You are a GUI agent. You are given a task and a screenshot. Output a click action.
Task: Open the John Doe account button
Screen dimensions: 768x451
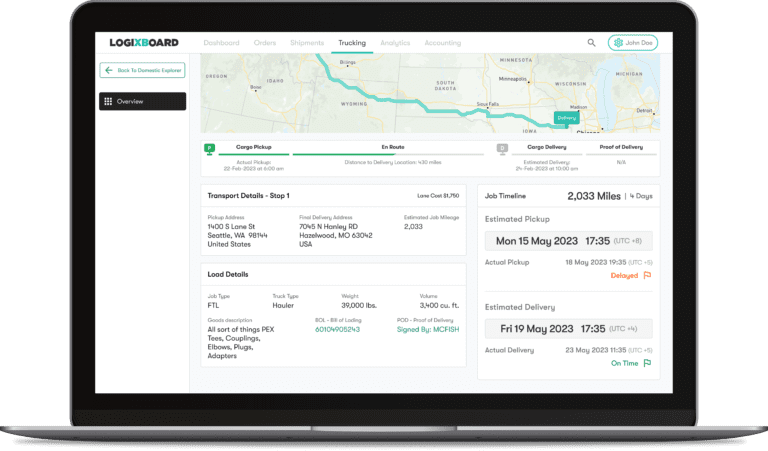click(x=633, y=43)
